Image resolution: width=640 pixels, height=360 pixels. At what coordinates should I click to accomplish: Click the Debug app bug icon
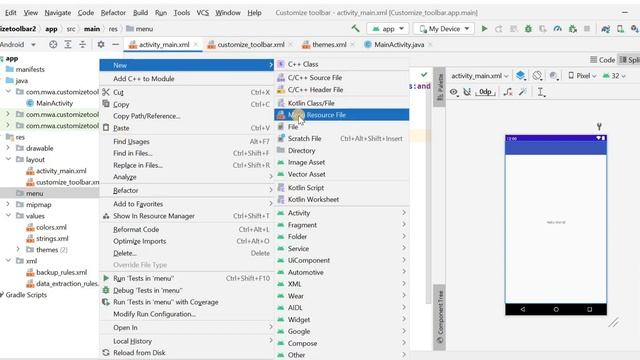[528, 29]
